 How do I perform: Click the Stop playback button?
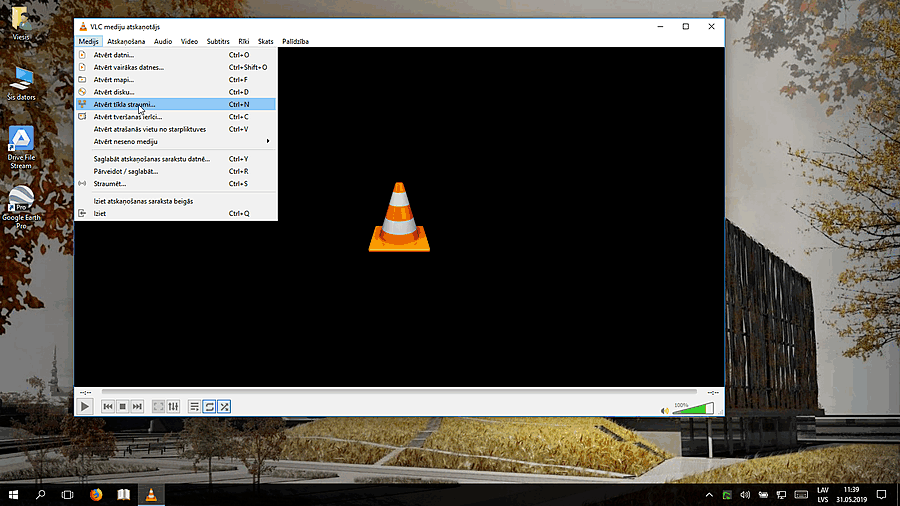tap(122, 407)
